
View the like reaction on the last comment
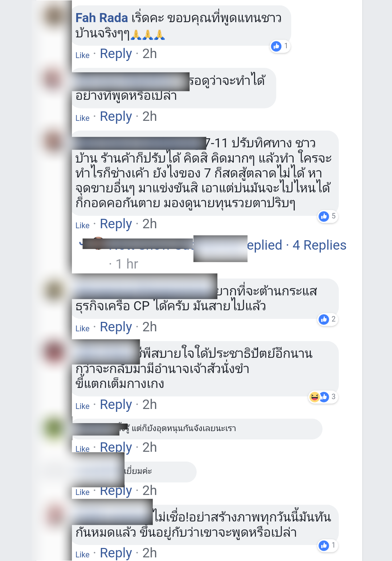(328, 545)
